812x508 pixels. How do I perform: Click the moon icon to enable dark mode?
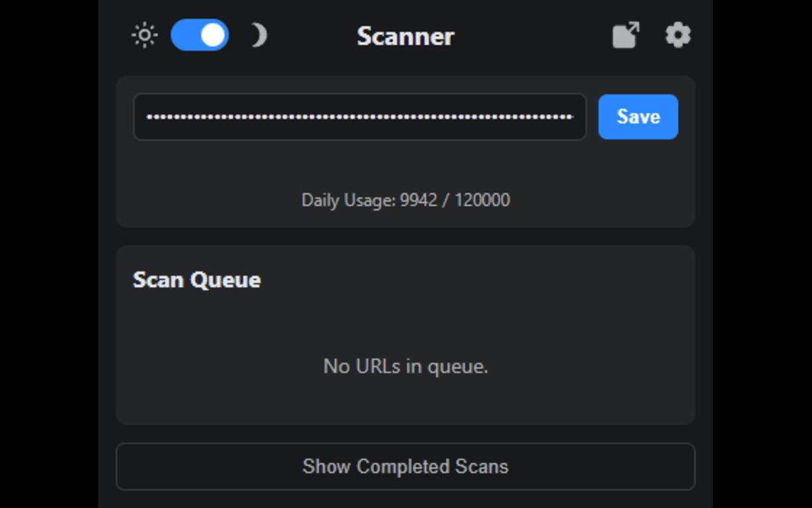[259, 36]
